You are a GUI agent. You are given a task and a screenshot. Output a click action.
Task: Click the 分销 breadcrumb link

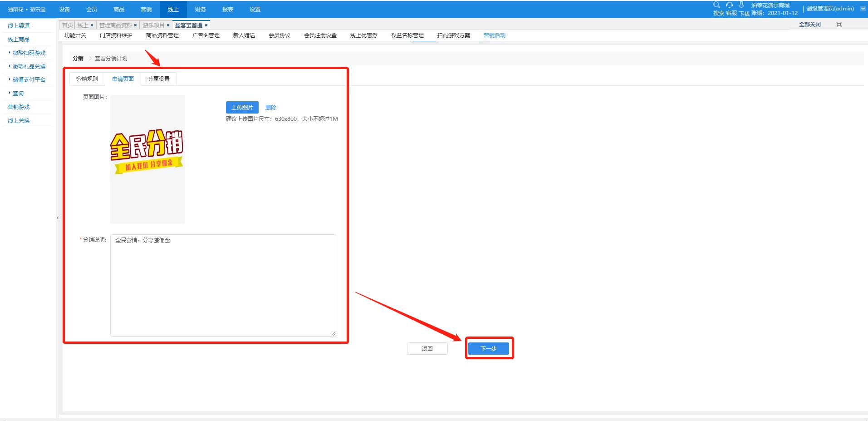(78, 59)
